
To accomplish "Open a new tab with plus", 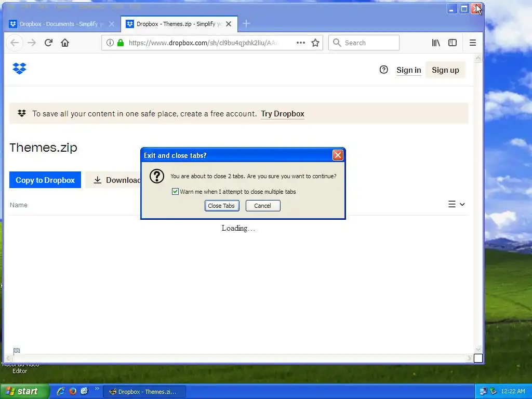I will click(246, 24).
